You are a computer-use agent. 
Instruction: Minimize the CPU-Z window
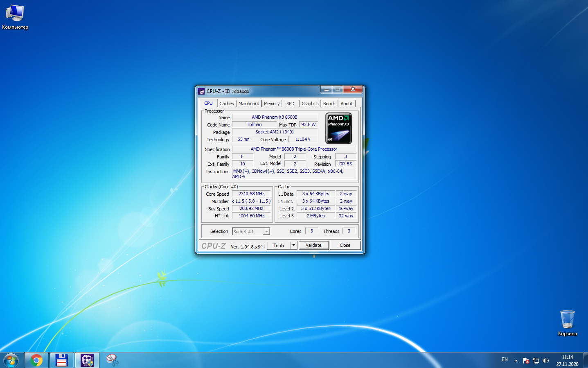326,89
